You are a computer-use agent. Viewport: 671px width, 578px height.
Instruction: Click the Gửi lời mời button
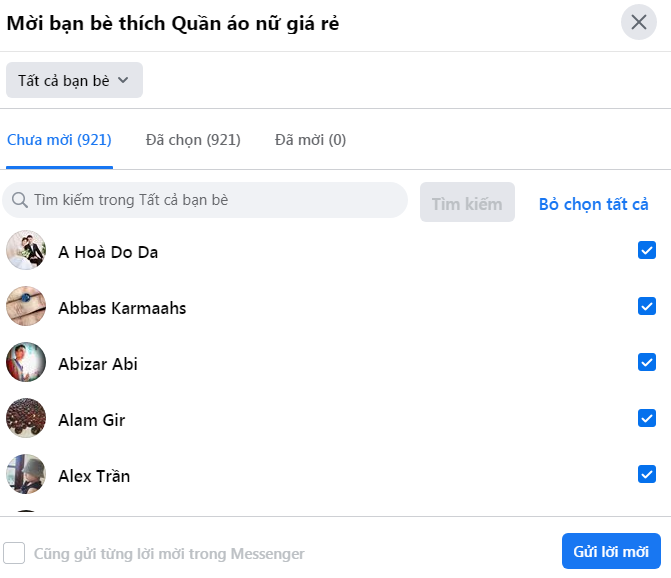point(611,551)
